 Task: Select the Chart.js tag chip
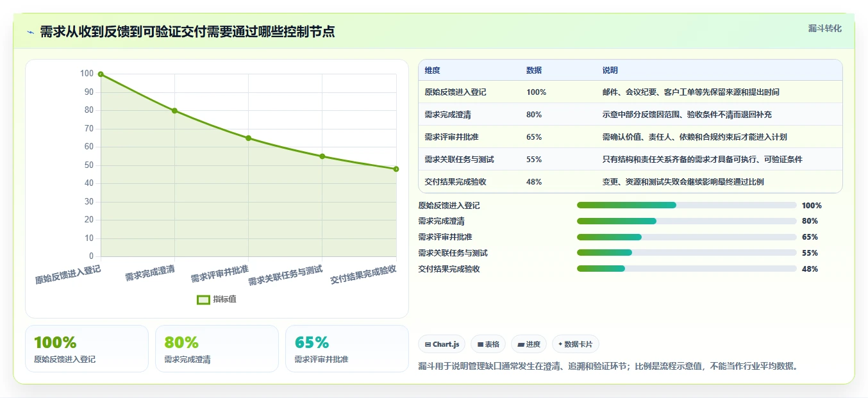[x=442, y=344]
